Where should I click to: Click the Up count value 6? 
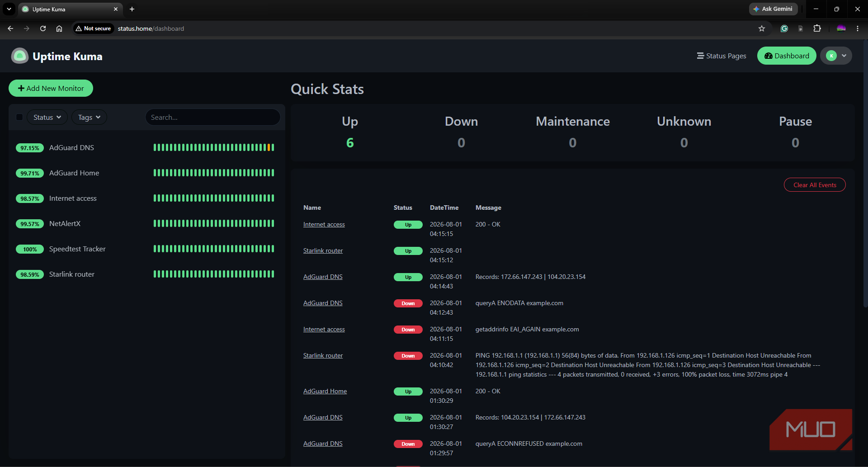[350, 143]
